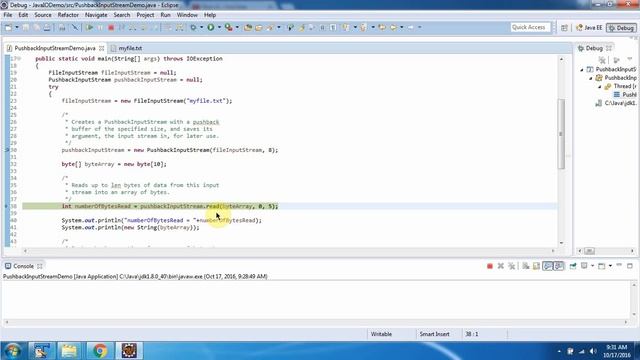The image size is (640, 360).
Task: Open the Navigate menu
Action: coord(96,15)
